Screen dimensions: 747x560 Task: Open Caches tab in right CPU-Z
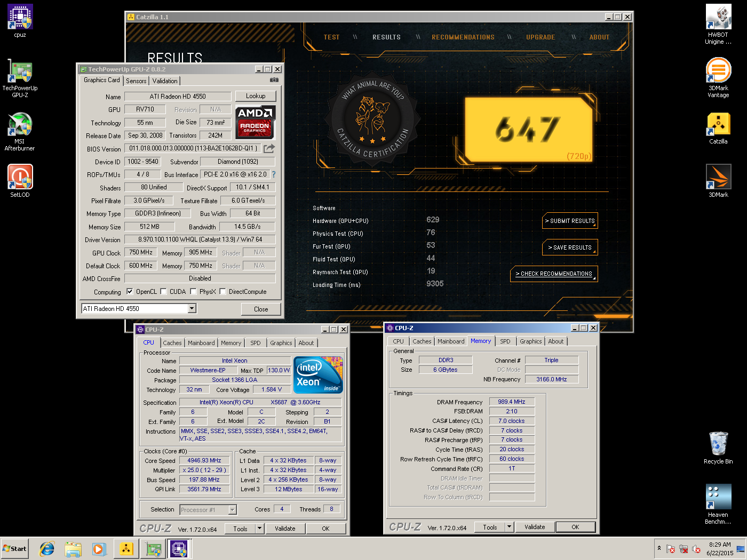[x=422, y=341]
